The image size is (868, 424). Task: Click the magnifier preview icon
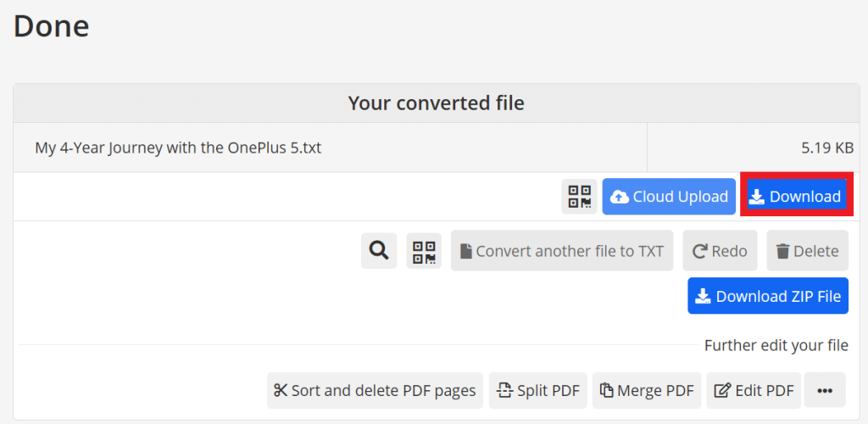(379, 251)
